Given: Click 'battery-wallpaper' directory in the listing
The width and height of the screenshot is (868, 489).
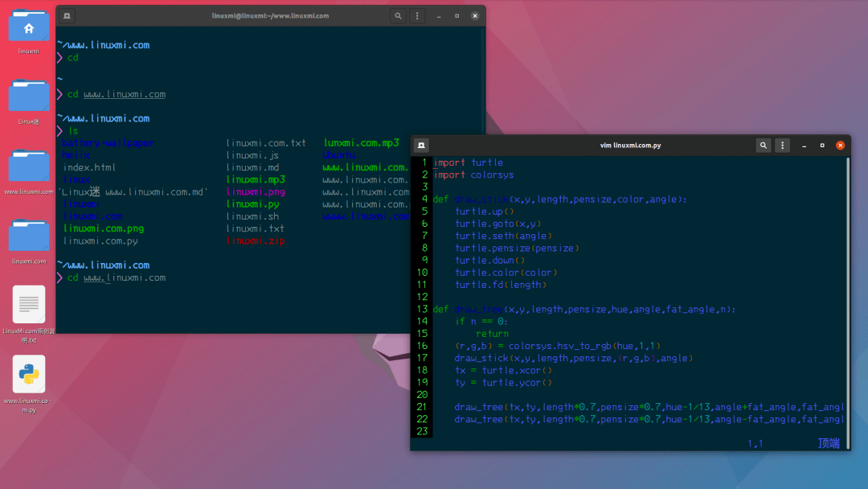Looking at the screenshot, I should (108, 143).
